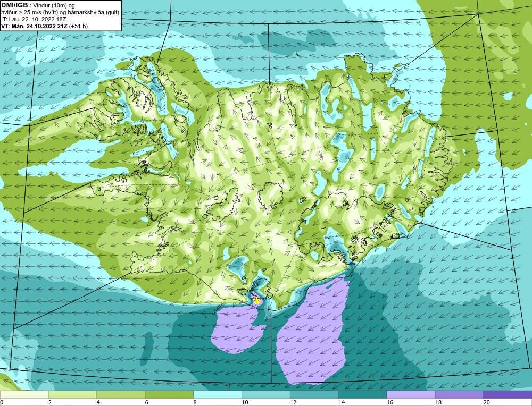532x406 pixels.
Task: Click the 'IT: Lau. 22. 10. 2022 18Z' line
Action: point(34,19)
